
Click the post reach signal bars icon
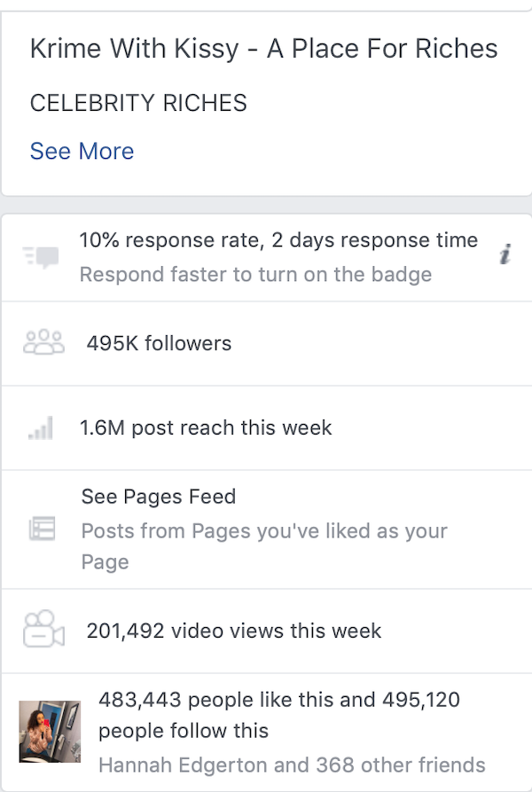click(41, 429)
